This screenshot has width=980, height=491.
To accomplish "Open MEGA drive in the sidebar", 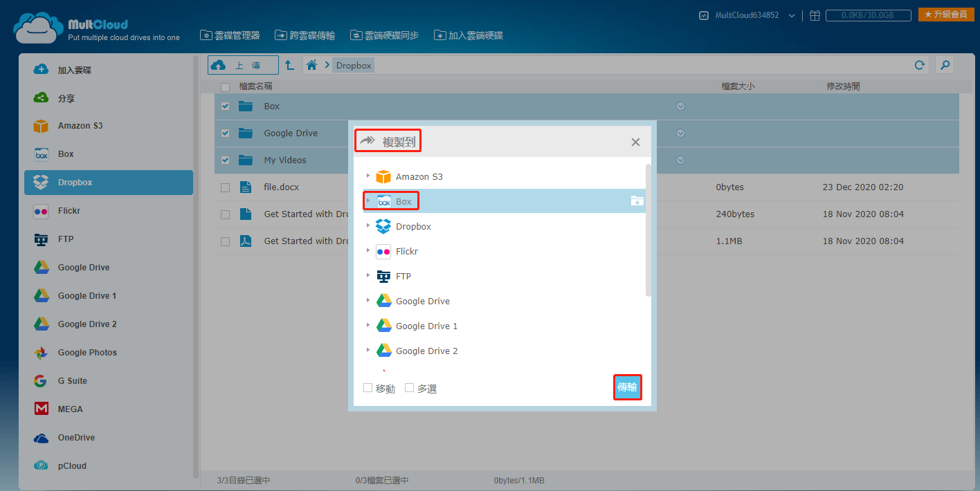I will tap(108, 409).
